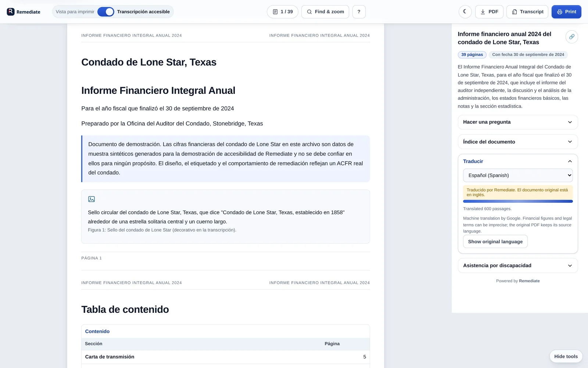588x368 pixels.
Task: Open the help question mark button
Action: [x=359, y=12]
